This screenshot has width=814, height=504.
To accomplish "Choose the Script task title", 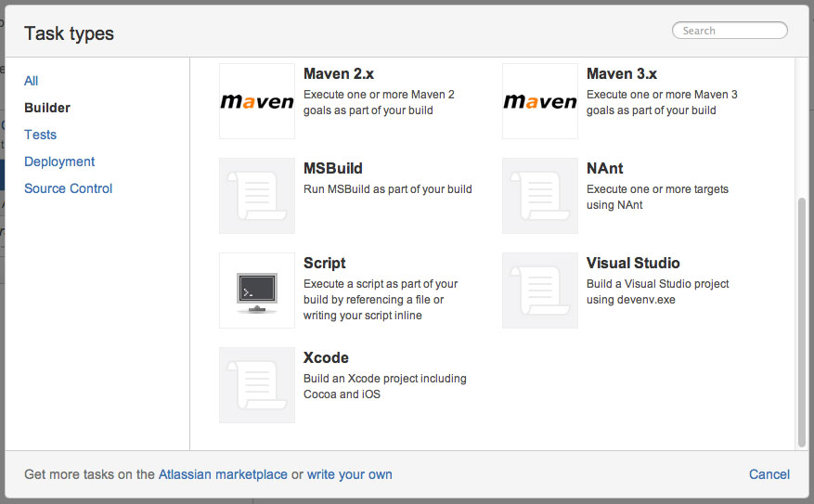I will coord(325,264).
